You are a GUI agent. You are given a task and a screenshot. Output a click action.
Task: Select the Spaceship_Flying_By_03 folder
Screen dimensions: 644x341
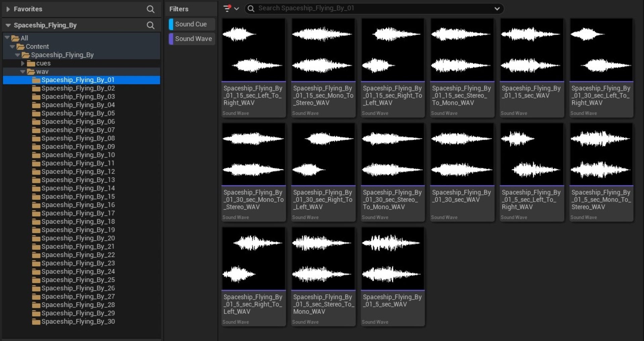pyautogui.click(x=81, y=97)
